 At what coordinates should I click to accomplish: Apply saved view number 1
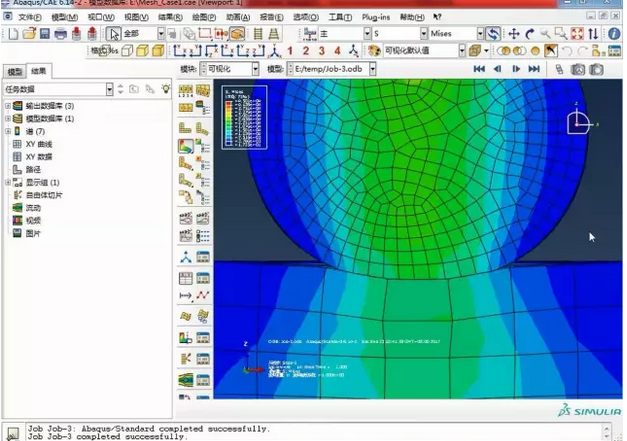point(290,50)
